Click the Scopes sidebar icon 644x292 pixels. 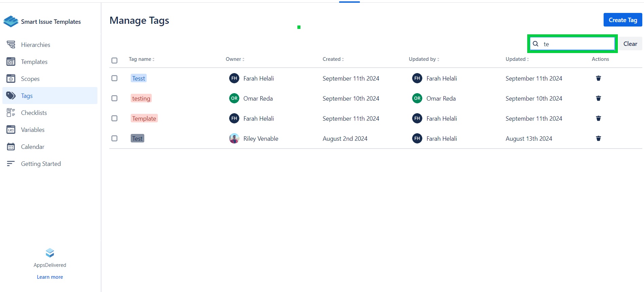pyautogui.click(x=11, y=79)
